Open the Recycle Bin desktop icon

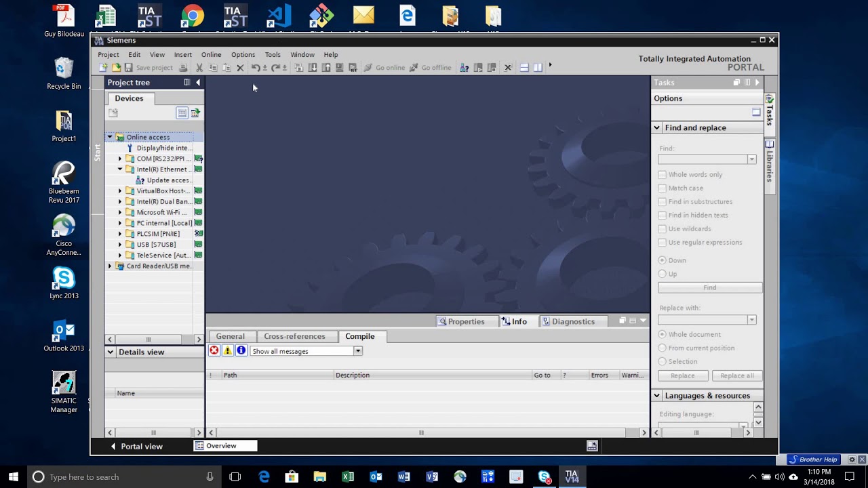[x=64, y=74]
